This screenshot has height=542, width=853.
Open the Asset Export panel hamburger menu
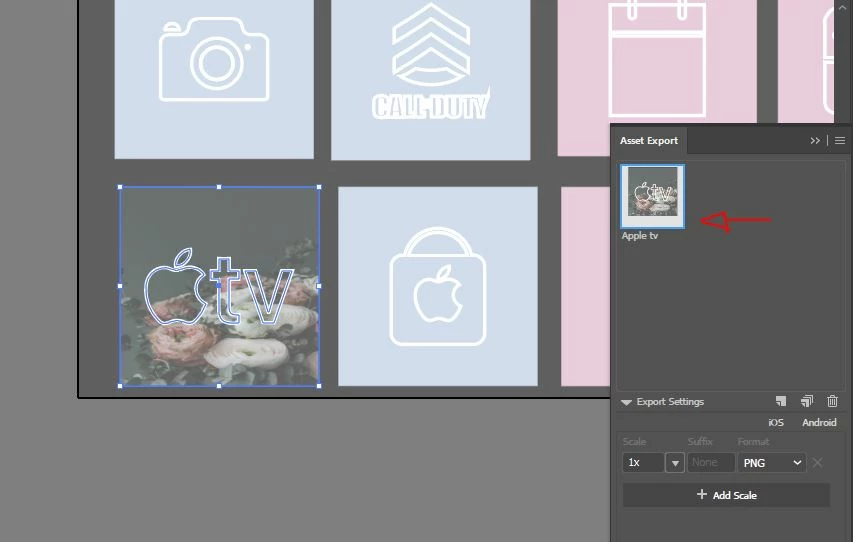(x=840, y=140)
